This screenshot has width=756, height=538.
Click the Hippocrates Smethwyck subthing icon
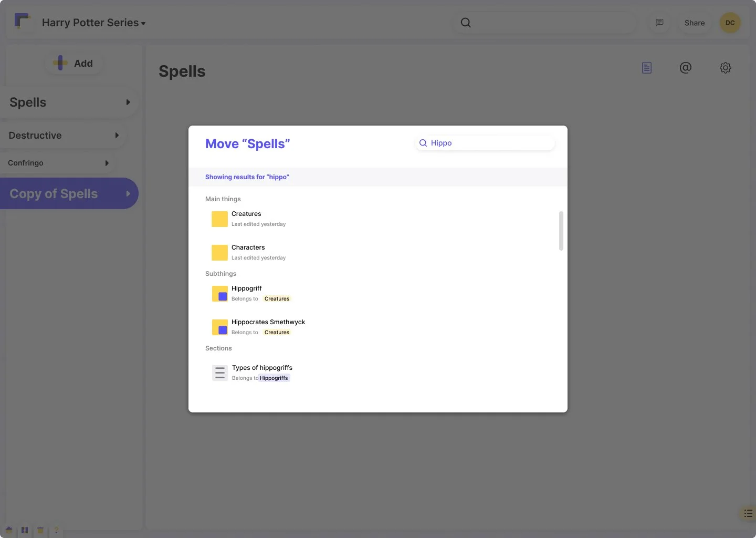pyautogui.click(x=219, y=327)
